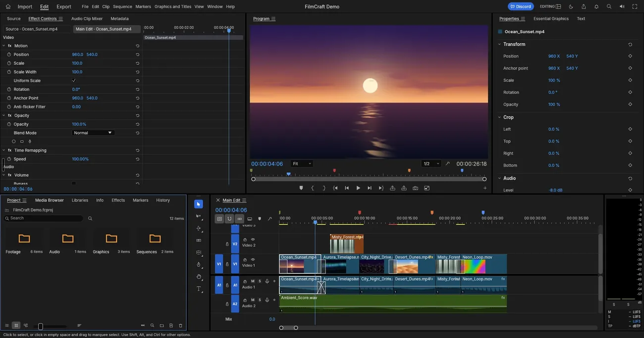Collapse the Audio section in Properties

pos(499,178)
